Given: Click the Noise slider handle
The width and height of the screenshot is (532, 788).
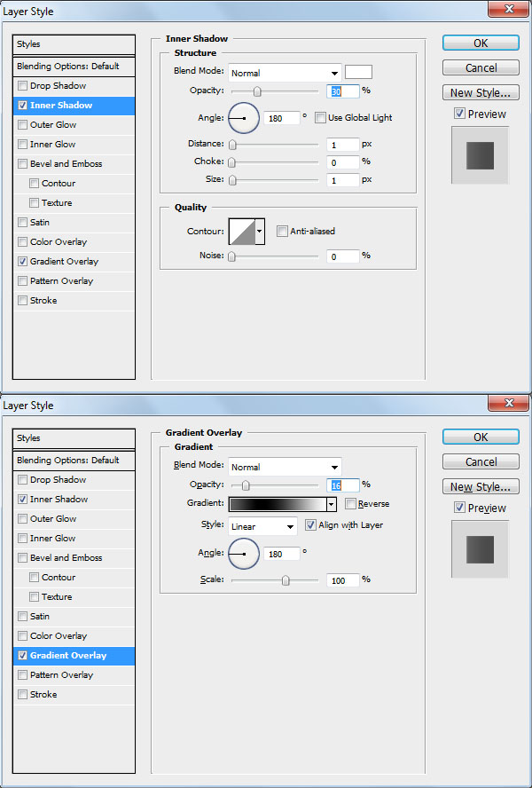Looking at the screenshot, I should pyautogui.click(x=231, y=256).
